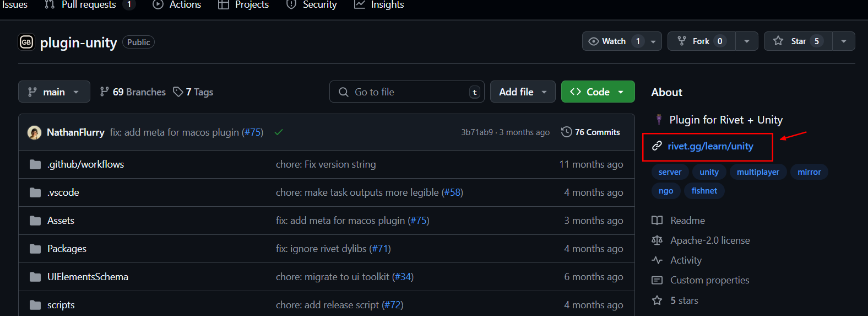Screen dimensions: 868x316
Task: Select the multiplayer topic tag
Action: click(758, 172)
